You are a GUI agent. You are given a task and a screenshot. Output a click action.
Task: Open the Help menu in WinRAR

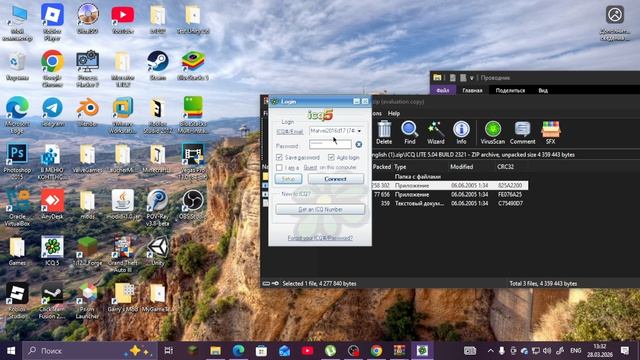[x=393, y=113]
